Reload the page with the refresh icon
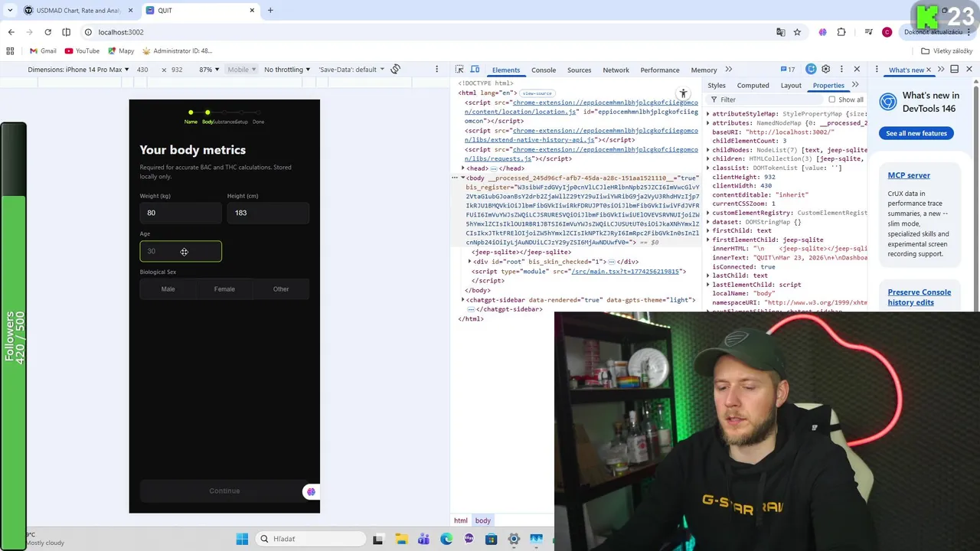Viewport: 980px width, 551px height. 47,32
